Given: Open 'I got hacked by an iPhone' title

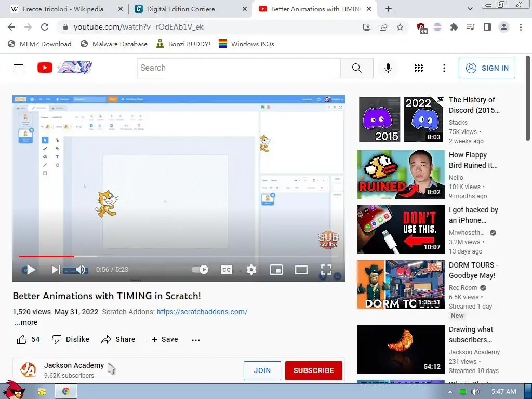Looking at the screenshot, I should (473, 215).
